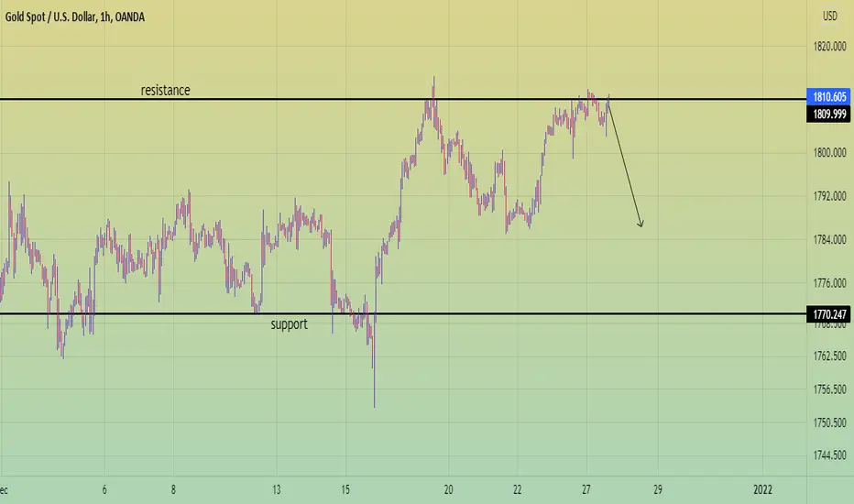Click the black 1809.999 price label

pos(829,114)
